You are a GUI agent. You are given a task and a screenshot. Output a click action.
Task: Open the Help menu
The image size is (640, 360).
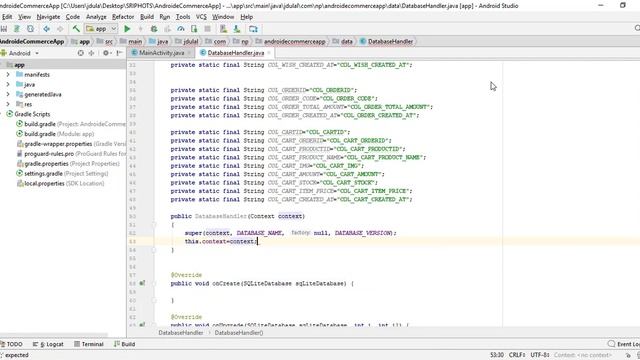tap(247, 17)
